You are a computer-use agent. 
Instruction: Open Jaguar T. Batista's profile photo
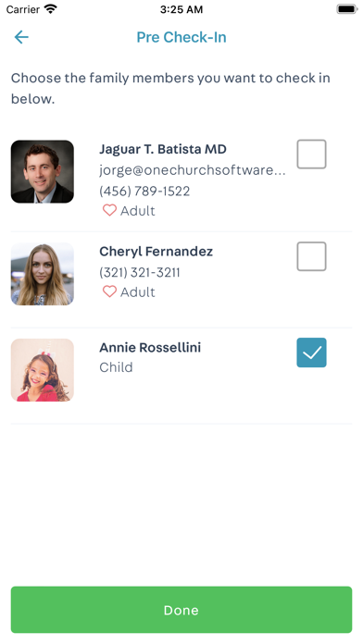click(43, 172)
